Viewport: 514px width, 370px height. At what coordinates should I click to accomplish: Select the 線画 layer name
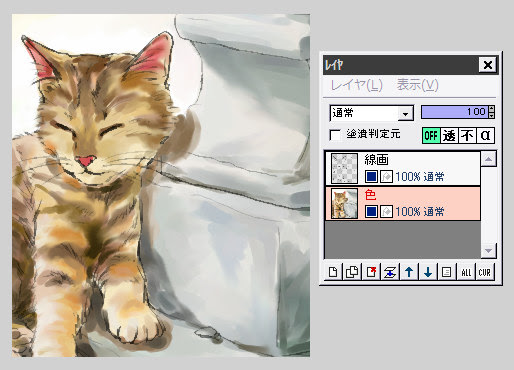(x=376, y=160)
